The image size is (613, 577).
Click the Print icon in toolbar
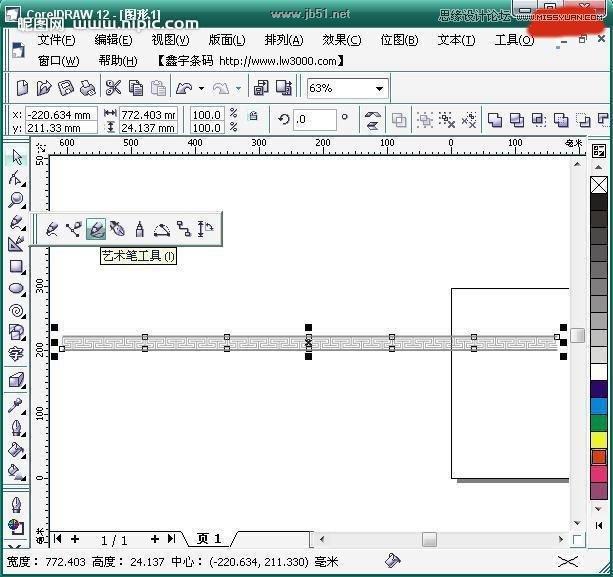click(x=88, y=88)
